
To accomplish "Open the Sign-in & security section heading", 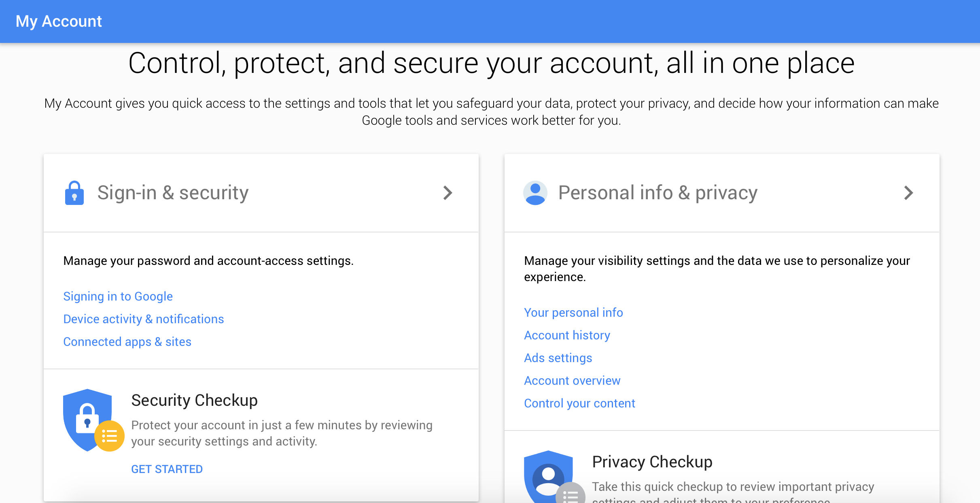I will 173,193.
